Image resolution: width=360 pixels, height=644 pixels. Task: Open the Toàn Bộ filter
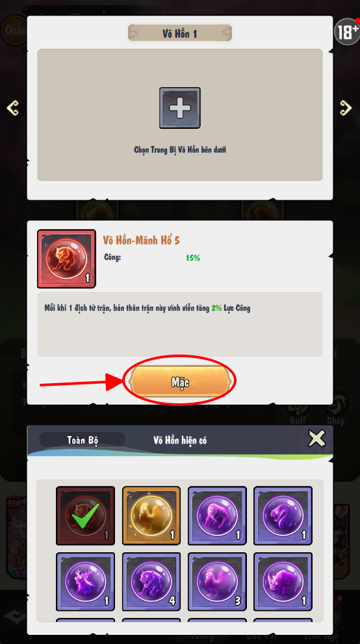click(83, 440)
